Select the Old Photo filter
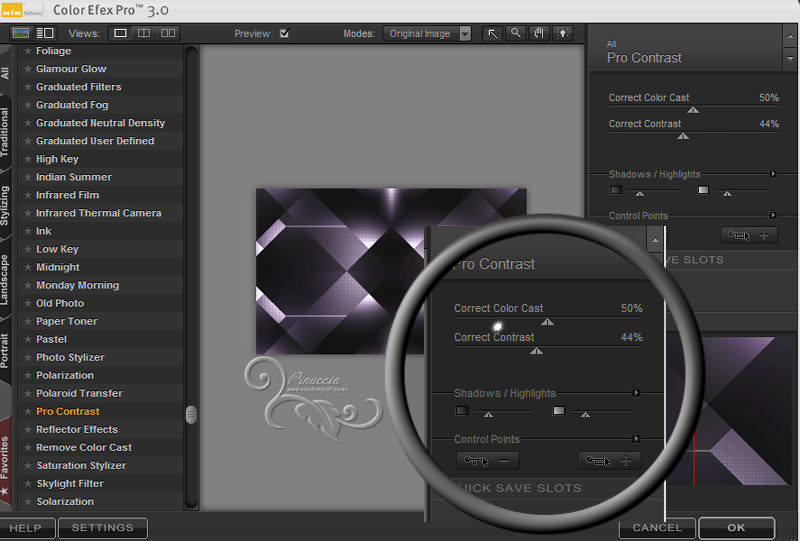800x541 pixels. (x=60, y=303)
